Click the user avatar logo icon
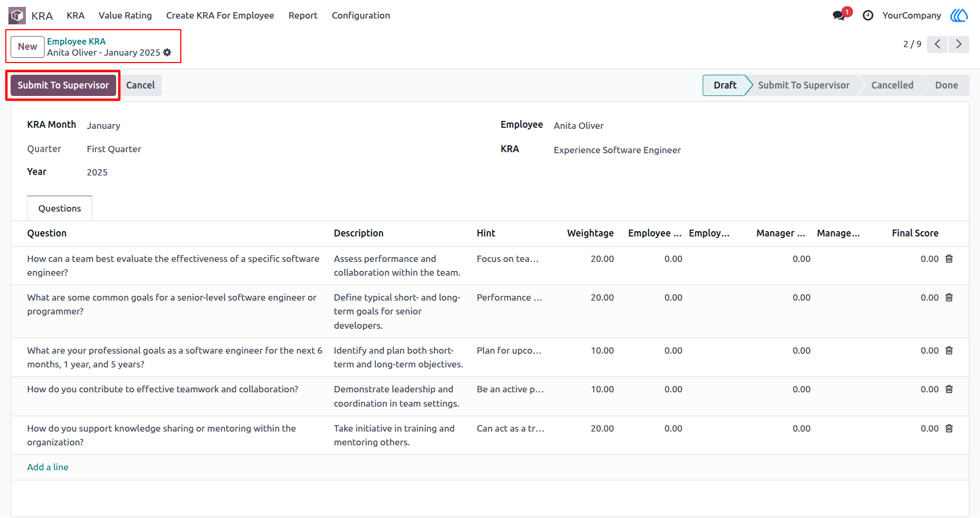Screen dimensions: 980x518 coord(959,15)
